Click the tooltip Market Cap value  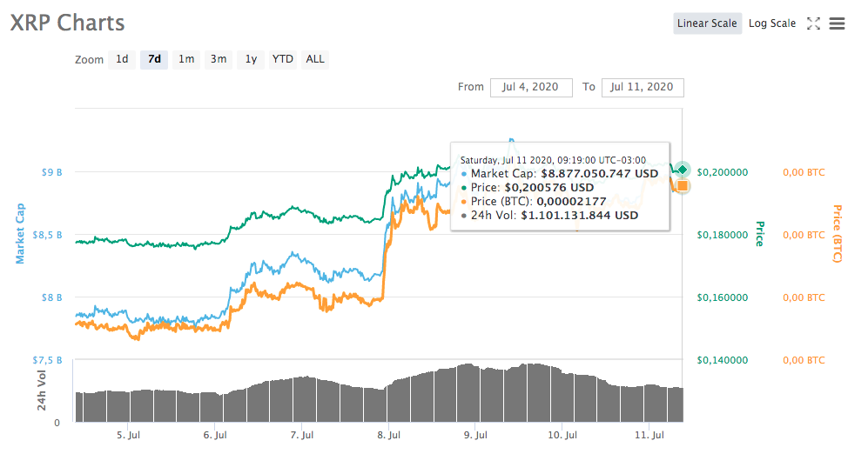coord(600,174)
